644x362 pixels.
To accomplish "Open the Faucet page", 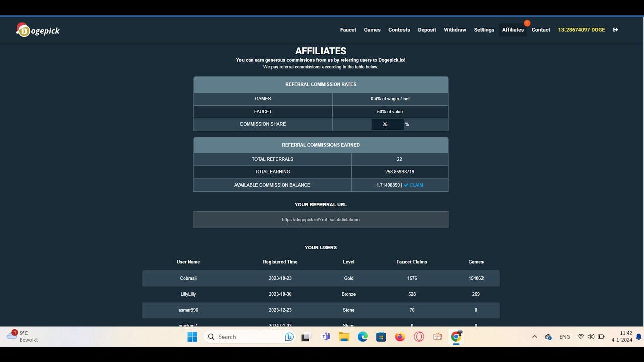I will click(x=348, y=30).
